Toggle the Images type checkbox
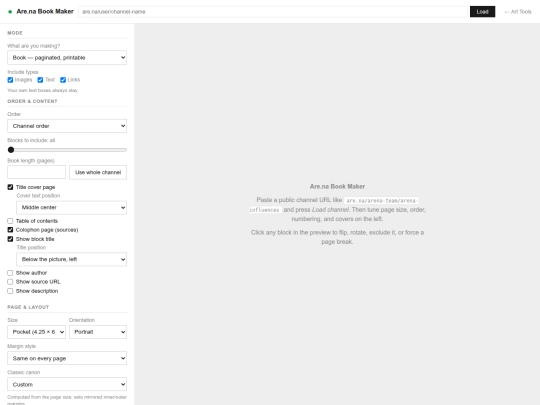The image size is (540, 405). (x=10, y=80)
